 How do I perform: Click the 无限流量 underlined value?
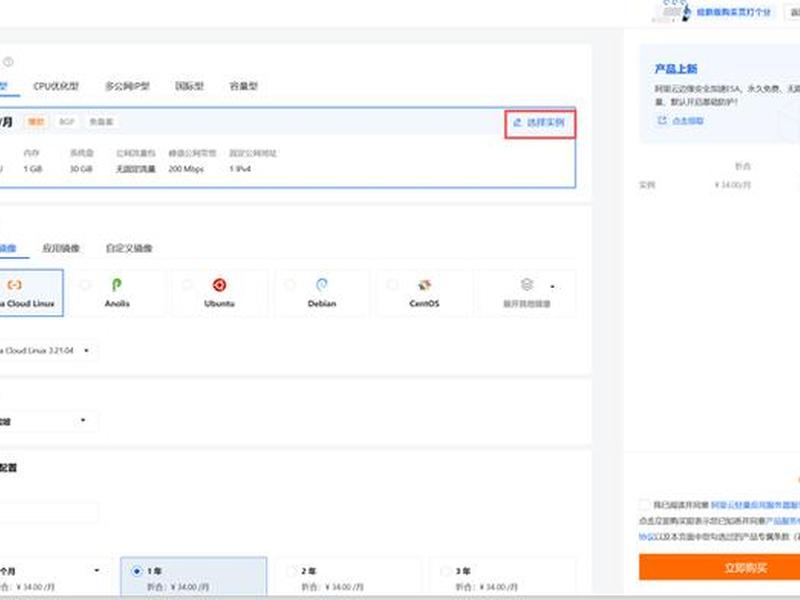click(135, 169)
